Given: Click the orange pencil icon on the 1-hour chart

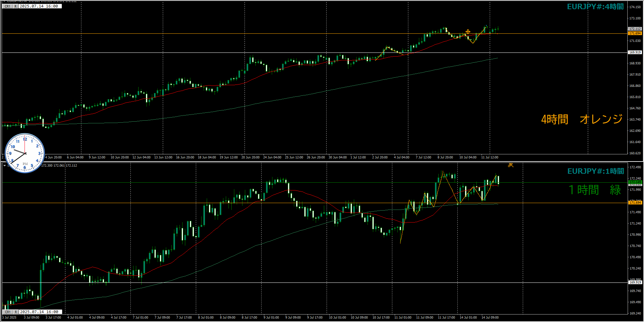Looking at the screenshot, I should (x=511, y=165).
